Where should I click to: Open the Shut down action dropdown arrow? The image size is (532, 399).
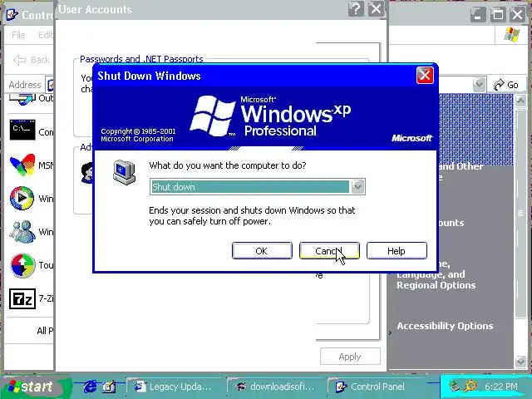[357, 186]
